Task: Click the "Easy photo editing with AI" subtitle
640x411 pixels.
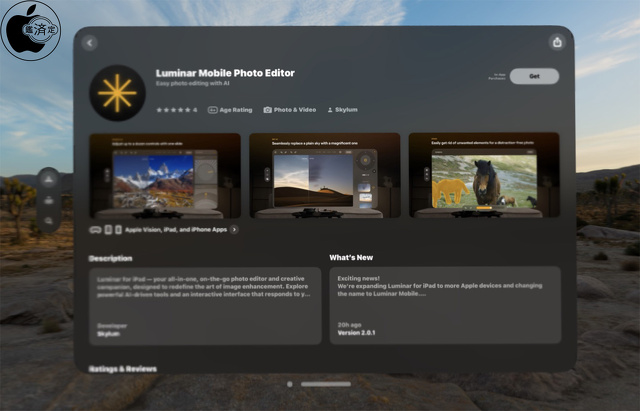Action: (193, 83)
